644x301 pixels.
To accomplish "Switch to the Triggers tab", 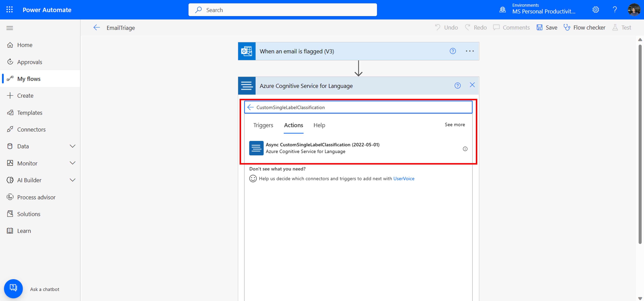I will 263,125.
